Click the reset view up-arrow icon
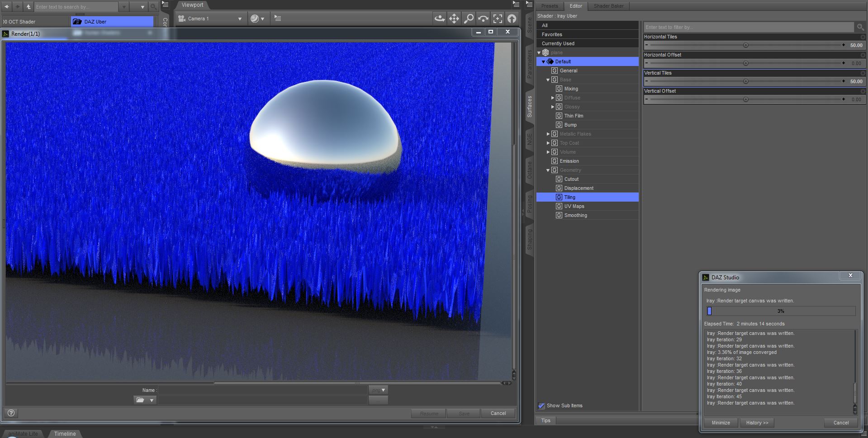This screenshot has width=868, height=438. pyautogui.click(x=512, y=19)
